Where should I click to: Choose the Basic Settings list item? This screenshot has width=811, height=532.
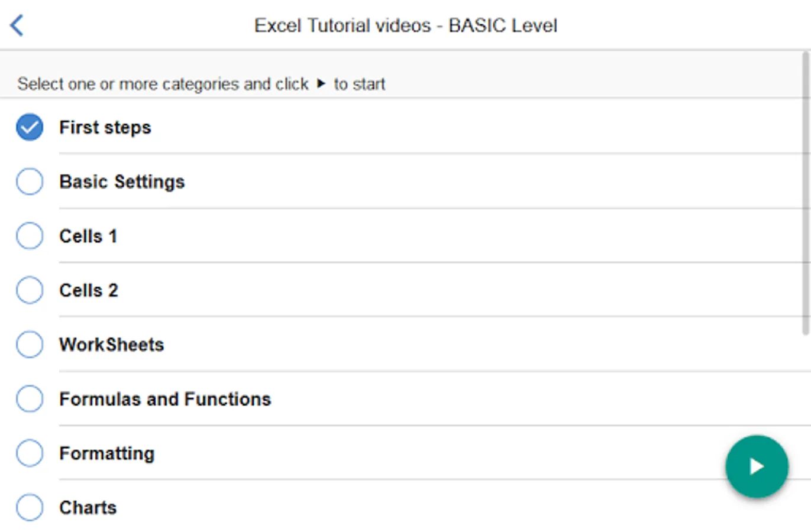coord(122,181)
